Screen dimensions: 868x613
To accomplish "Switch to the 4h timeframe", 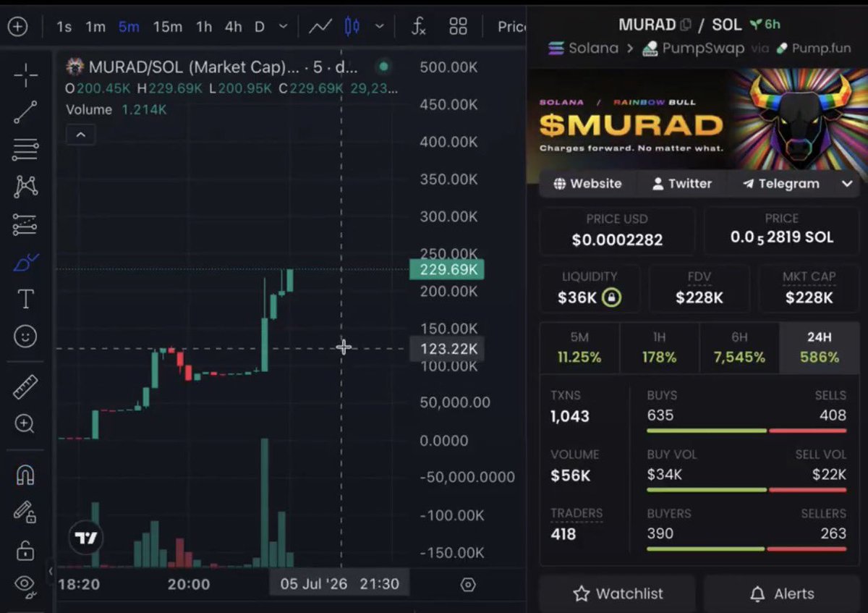I will (233, 27).
